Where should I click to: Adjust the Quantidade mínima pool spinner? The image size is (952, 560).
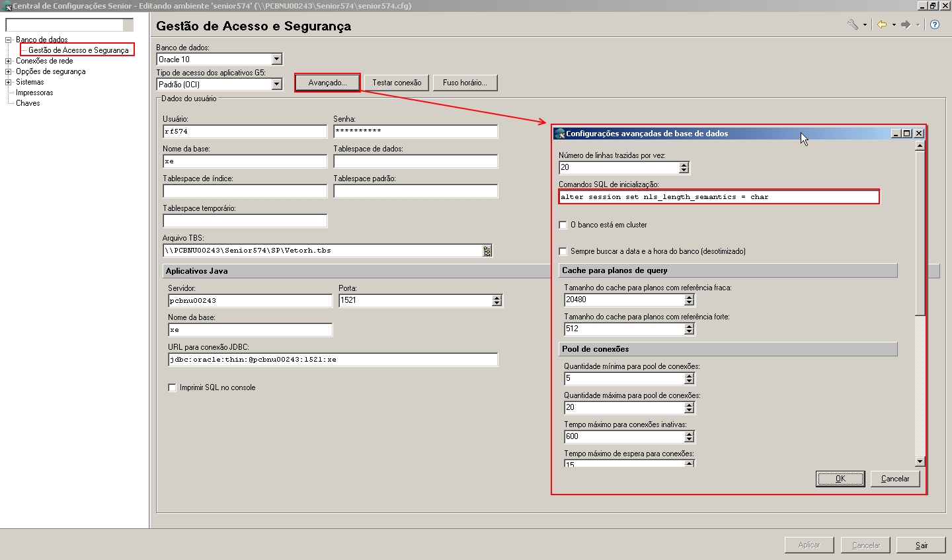coord(690,379)
